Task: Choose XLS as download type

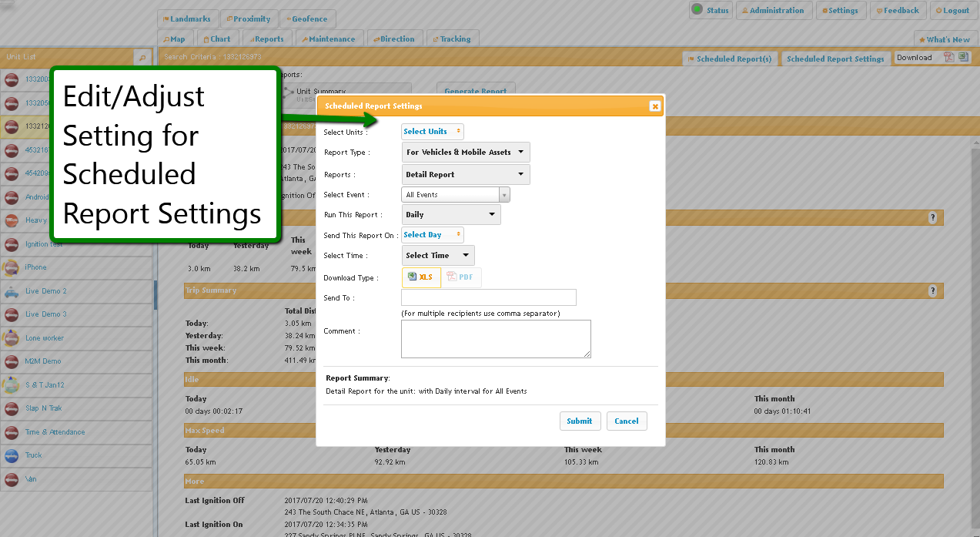Action: (421, 277)
